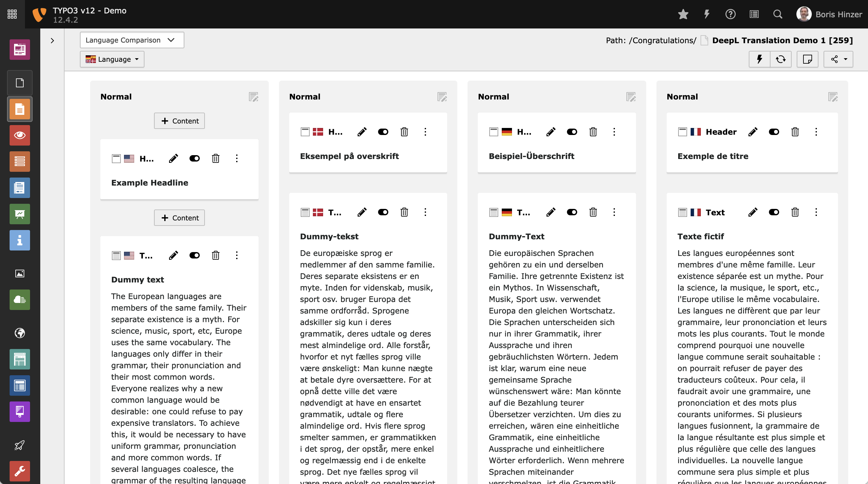
Task: Toggle visibility eye icon on Dummy-tekst
Action: 382,212
